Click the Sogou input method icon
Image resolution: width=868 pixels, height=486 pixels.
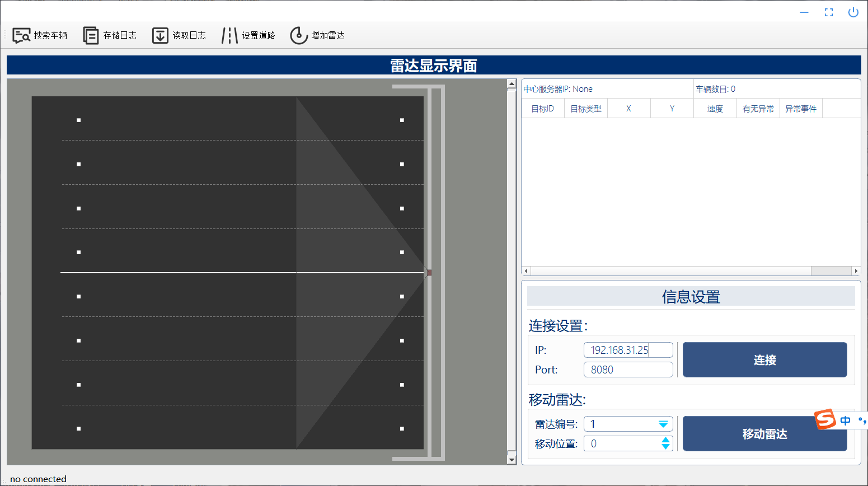point(825,419)
